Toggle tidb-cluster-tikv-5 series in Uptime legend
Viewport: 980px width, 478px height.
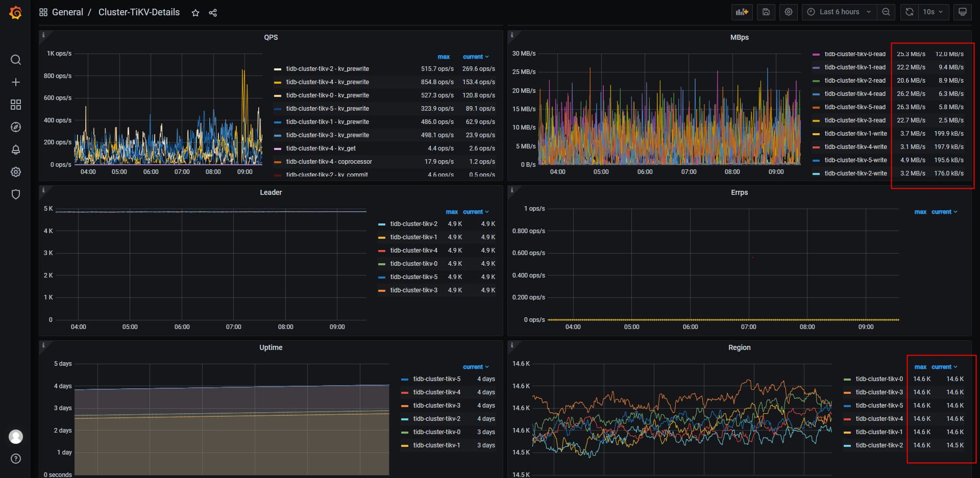(x=436, y=379)
